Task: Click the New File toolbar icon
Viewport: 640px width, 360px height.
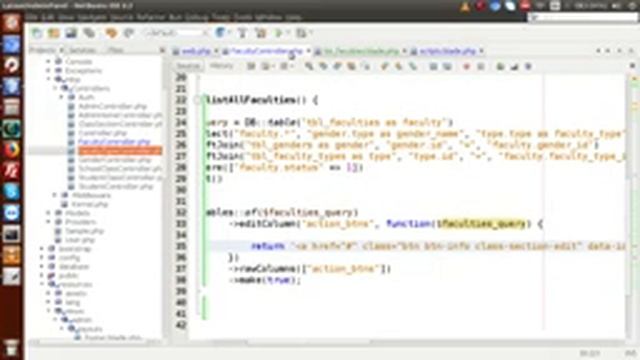Action: 37,33
